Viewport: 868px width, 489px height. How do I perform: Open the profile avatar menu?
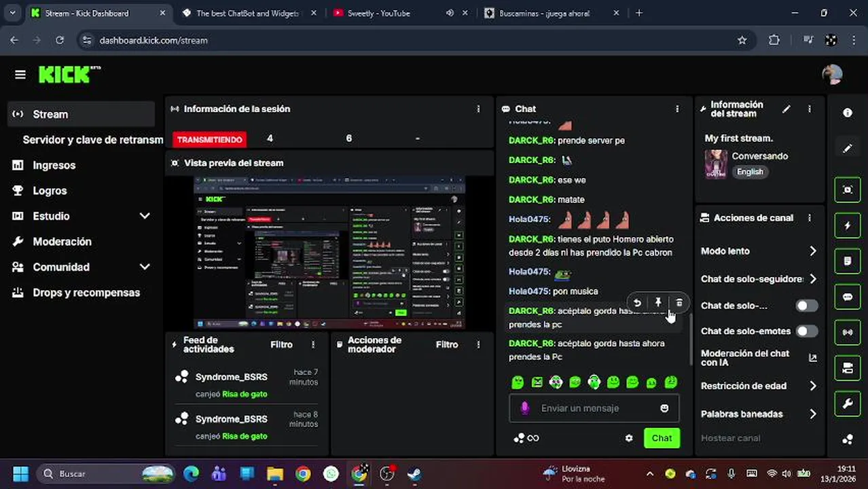pos(832,74)
